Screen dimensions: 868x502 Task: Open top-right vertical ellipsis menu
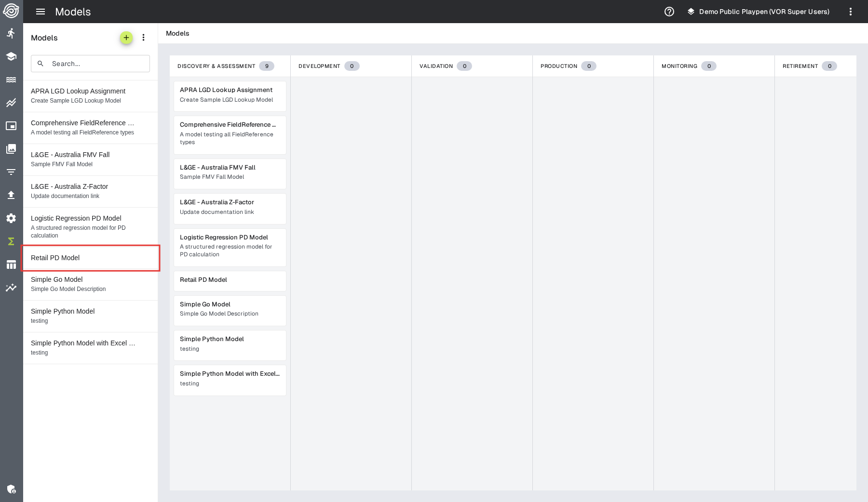(x=850, y=12)
